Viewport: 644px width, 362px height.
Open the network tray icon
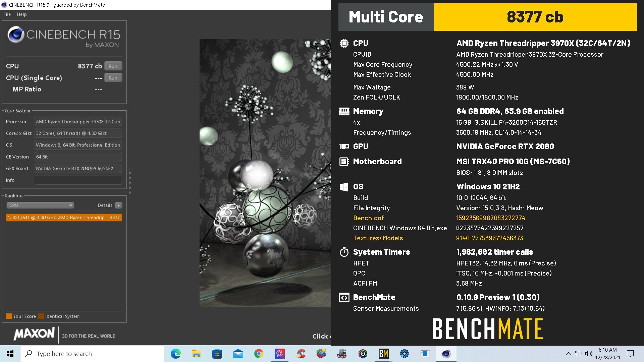[579, 354]
